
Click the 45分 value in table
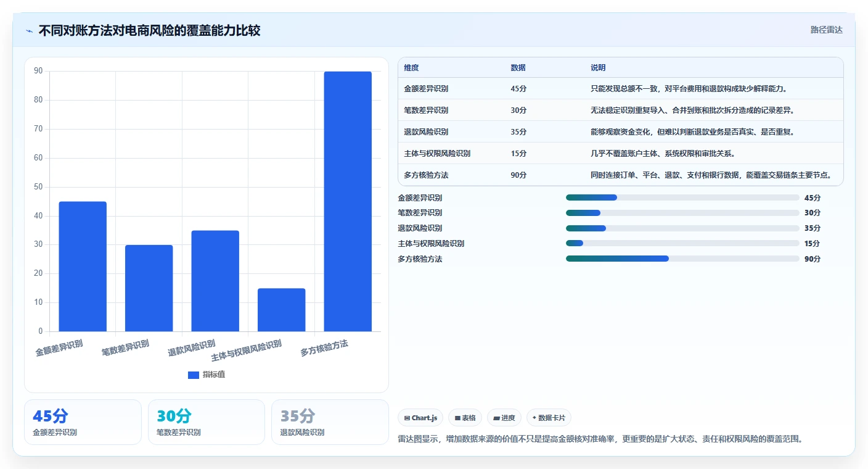(x=518, y=89)
